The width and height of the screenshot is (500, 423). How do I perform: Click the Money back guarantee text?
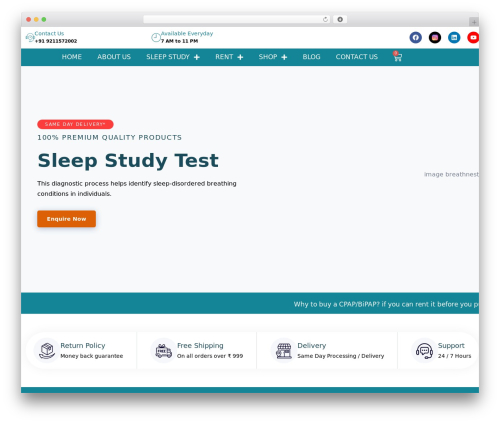[x=92, y=356]
